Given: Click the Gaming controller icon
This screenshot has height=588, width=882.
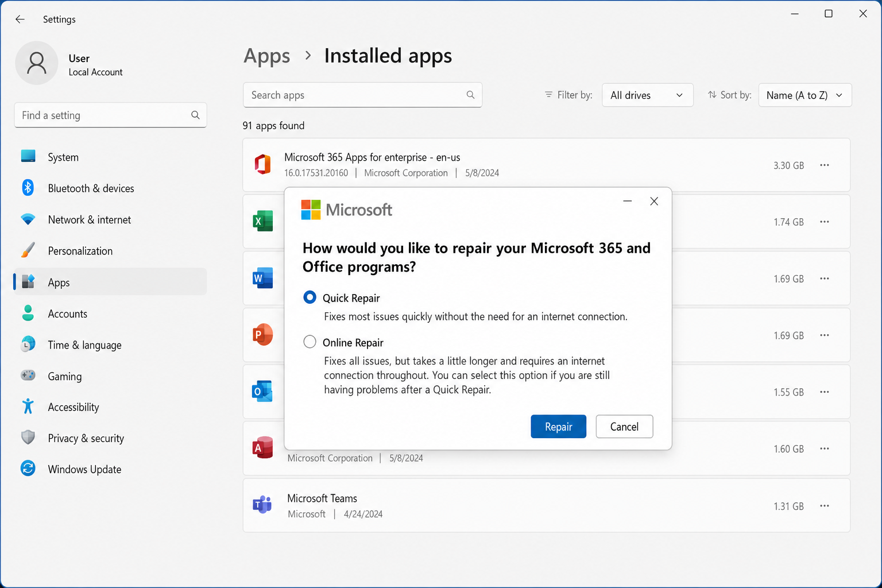Looking at the screenshot, I should click(x=28, y=375).
